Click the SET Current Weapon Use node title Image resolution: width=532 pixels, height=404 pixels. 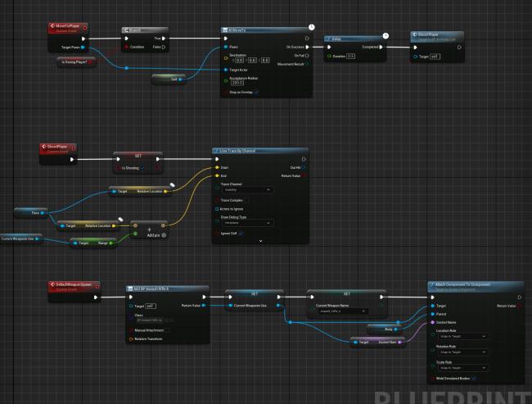(x=255, y=293)
